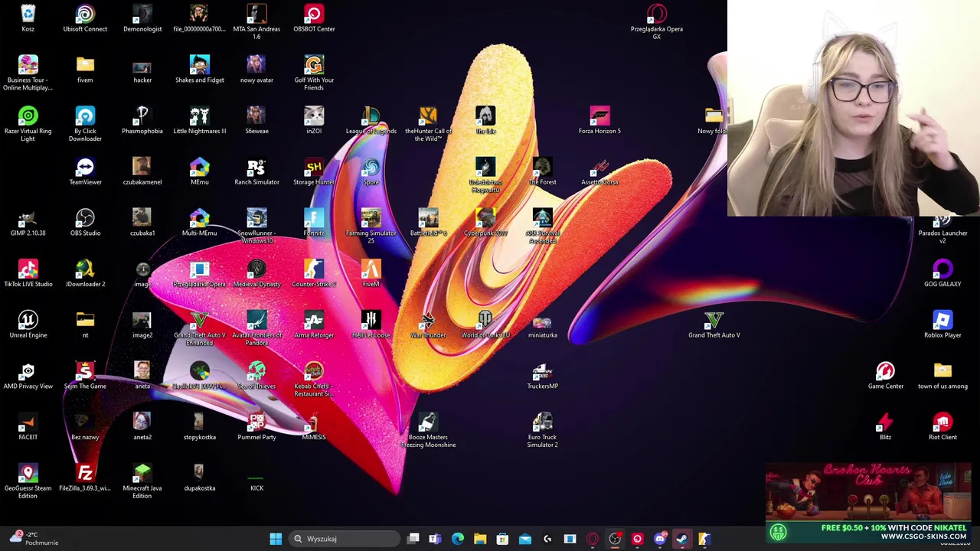Open the TruckersMP desktop shortcut
Viewport: 980px width, 551px height.
(542, 376)
